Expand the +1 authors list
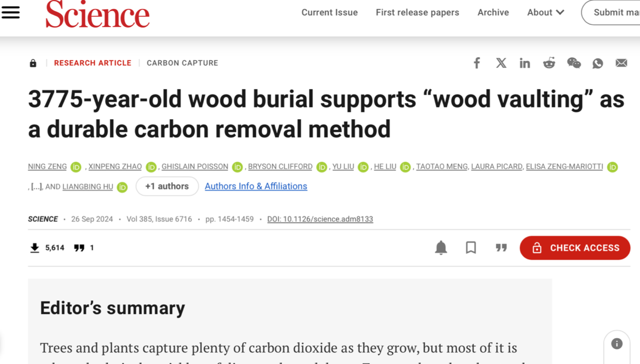Screen dimensions: 640x364 [x=167, y=186]
